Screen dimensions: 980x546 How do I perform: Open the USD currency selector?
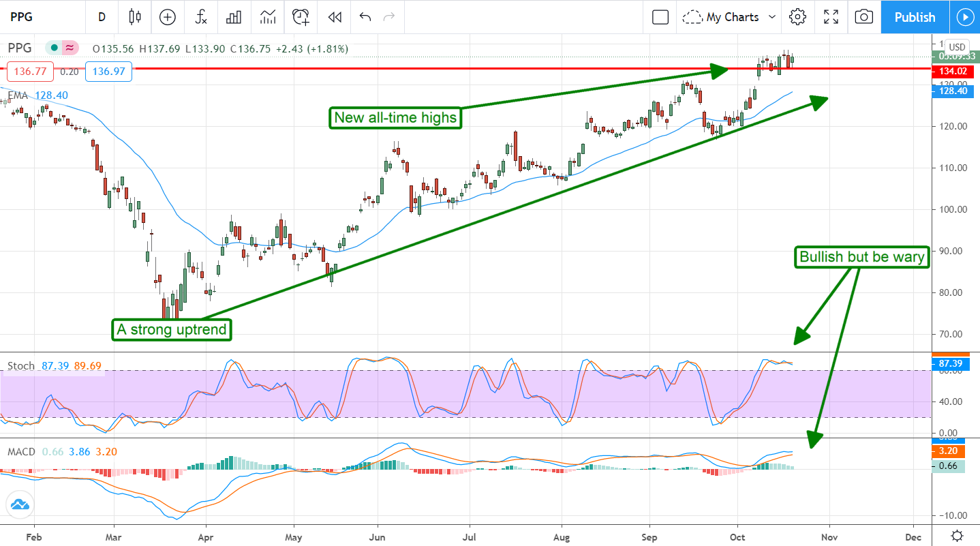click(x=957, y=47)
